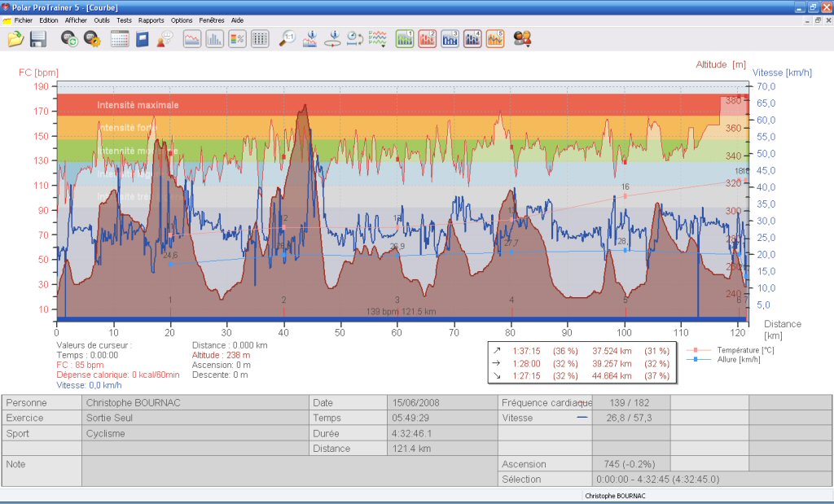The width and height of the screenshot is (834, 504).
Task: Open the calendar view icon
Action: [120, 39]
